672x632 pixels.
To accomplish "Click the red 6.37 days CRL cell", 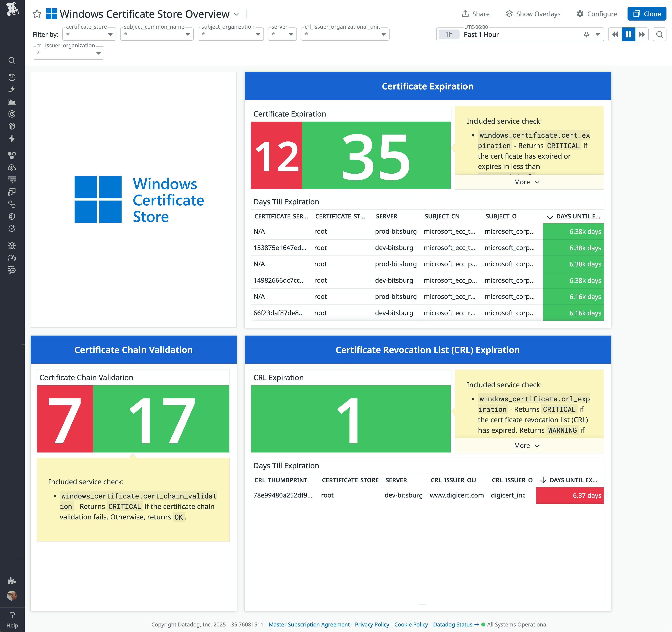I will [x=570, y=496].
